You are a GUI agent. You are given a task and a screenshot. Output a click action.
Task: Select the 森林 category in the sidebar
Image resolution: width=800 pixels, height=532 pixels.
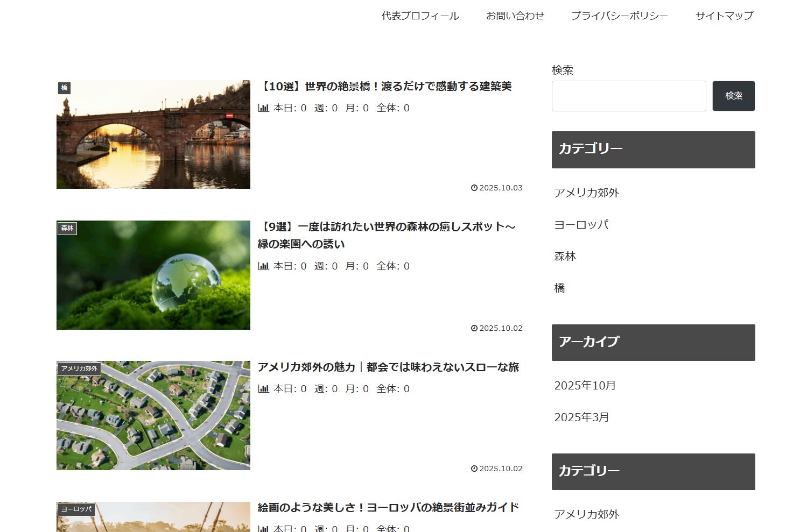[x=565, y=257]
